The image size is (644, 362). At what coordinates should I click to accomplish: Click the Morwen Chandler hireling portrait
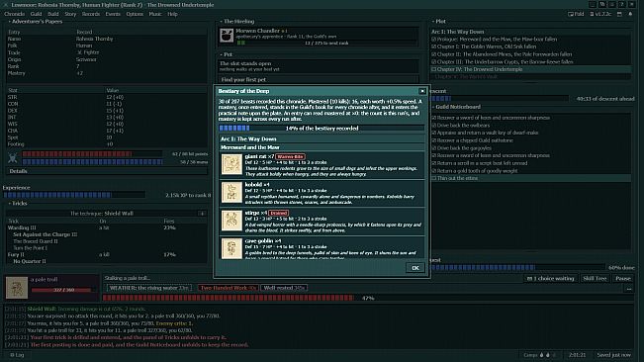(227, 36)
